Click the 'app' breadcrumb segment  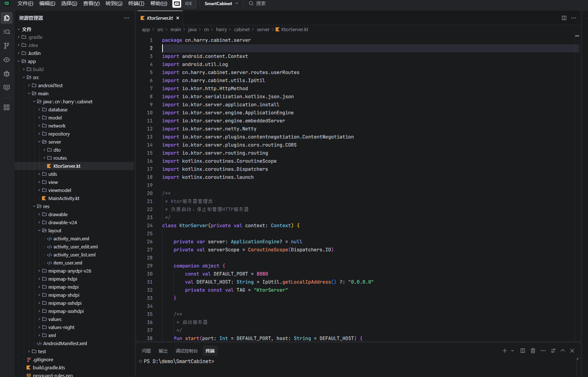pyautogui.click(x=146, y=29)
